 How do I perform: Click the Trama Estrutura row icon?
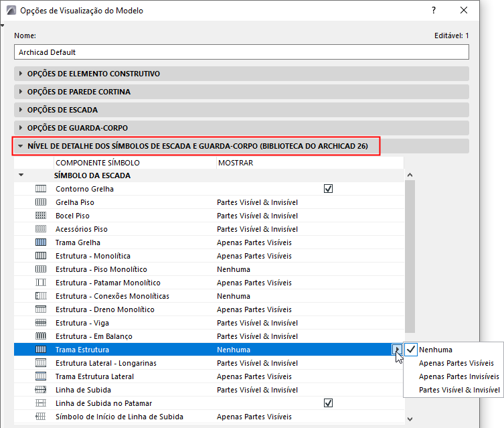41,350
